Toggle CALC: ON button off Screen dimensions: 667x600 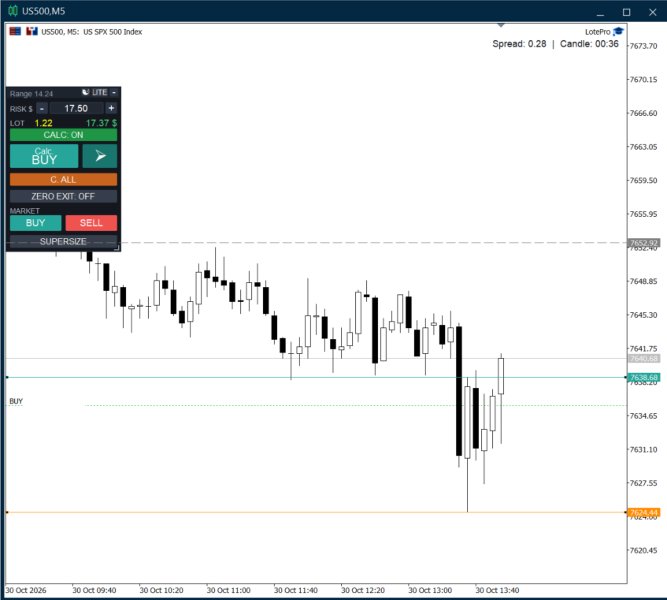coord(63,135)
